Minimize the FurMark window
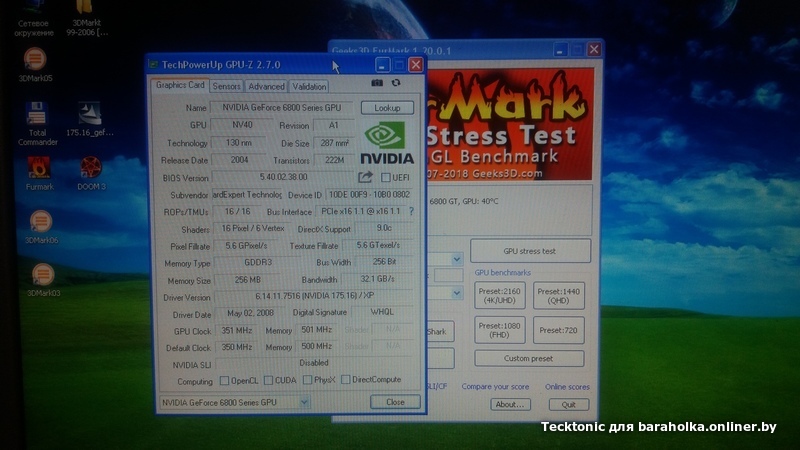Screen dimensions: 800x450 [560, 50]
